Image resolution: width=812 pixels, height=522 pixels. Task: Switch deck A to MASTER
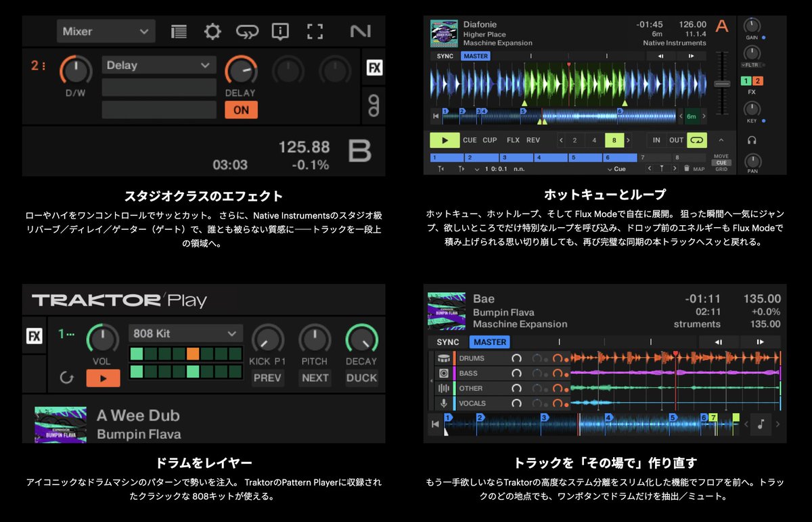pyautogui.click(x=474, y=55)
